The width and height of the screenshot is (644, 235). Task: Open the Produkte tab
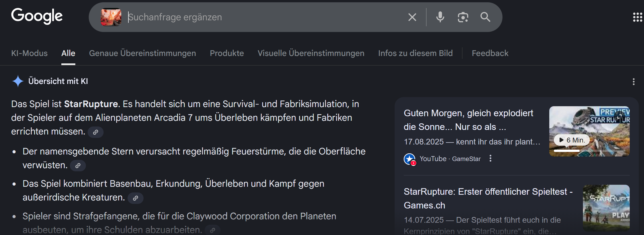(227, 53)
